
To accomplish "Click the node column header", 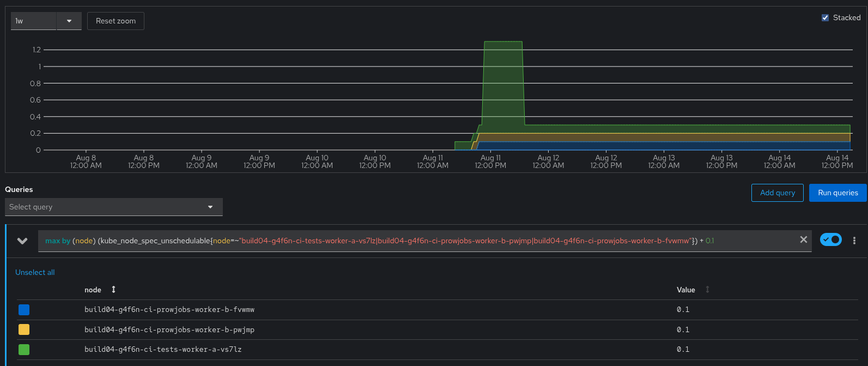I will click(93, 290).
